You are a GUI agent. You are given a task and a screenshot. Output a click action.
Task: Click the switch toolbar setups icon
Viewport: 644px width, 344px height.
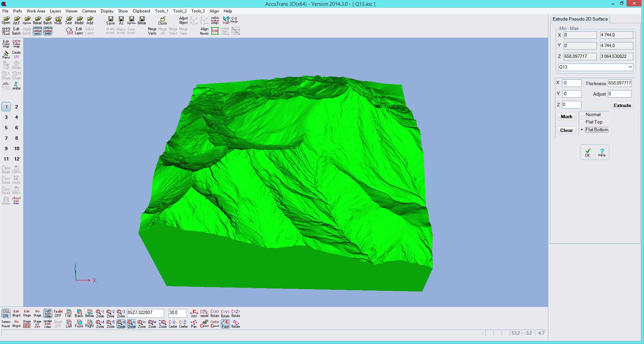click(215, 21)
